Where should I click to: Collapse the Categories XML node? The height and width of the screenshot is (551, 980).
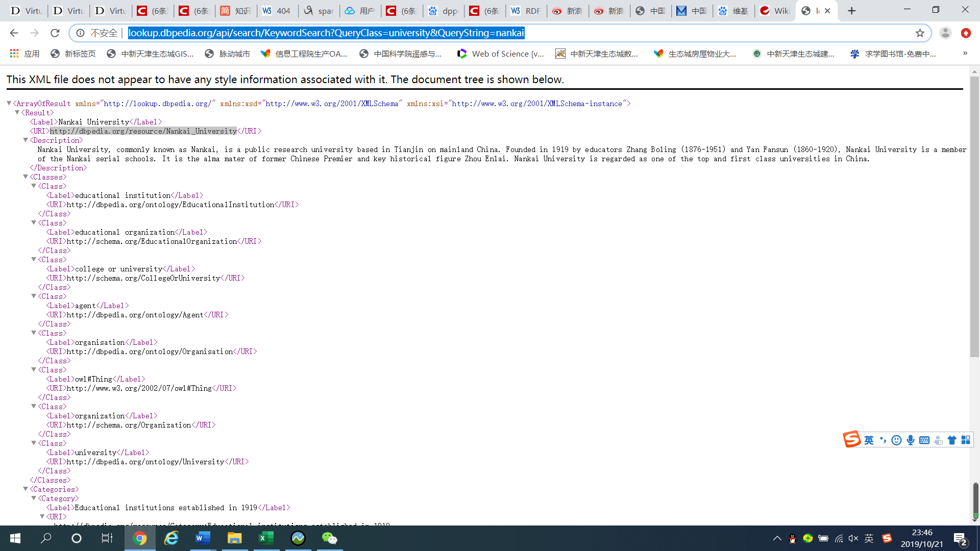(x=26, y=489)
